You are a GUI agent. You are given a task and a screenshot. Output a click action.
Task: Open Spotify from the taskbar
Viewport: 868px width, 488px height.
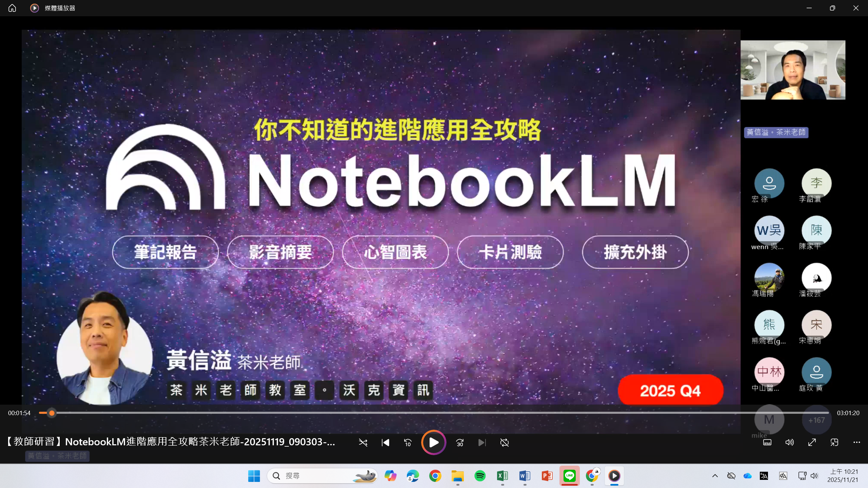480,476
